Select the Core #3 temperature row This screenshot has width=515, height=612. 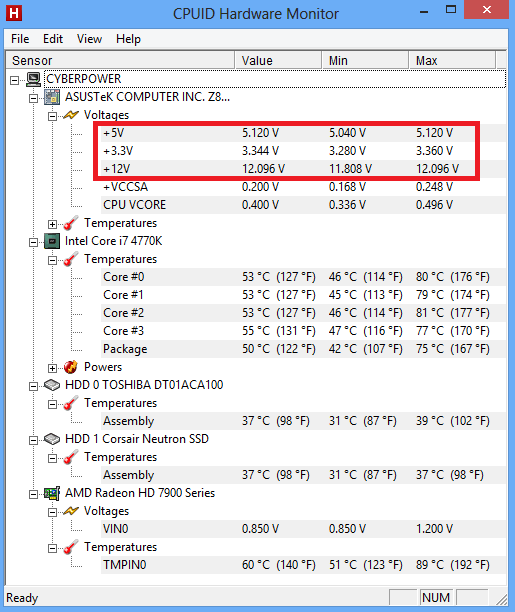point(303,331)
